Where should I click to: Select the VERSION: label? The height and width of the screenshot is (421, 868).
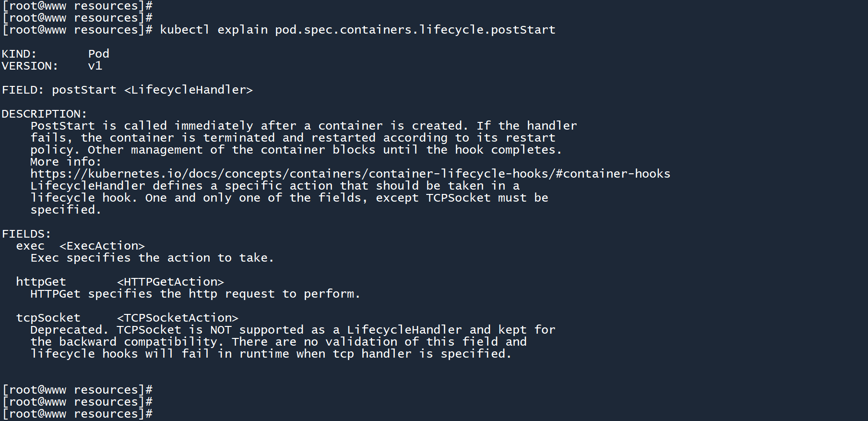click(30, 66)
